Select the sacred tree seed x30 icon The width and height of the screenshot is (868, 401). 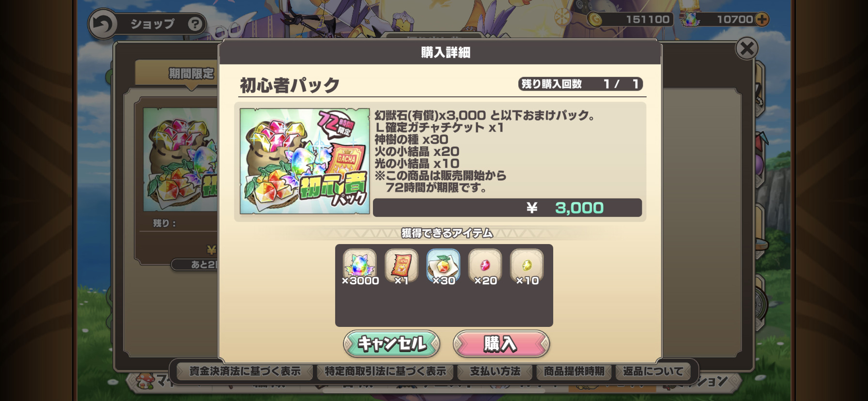(x=443, y=266)
